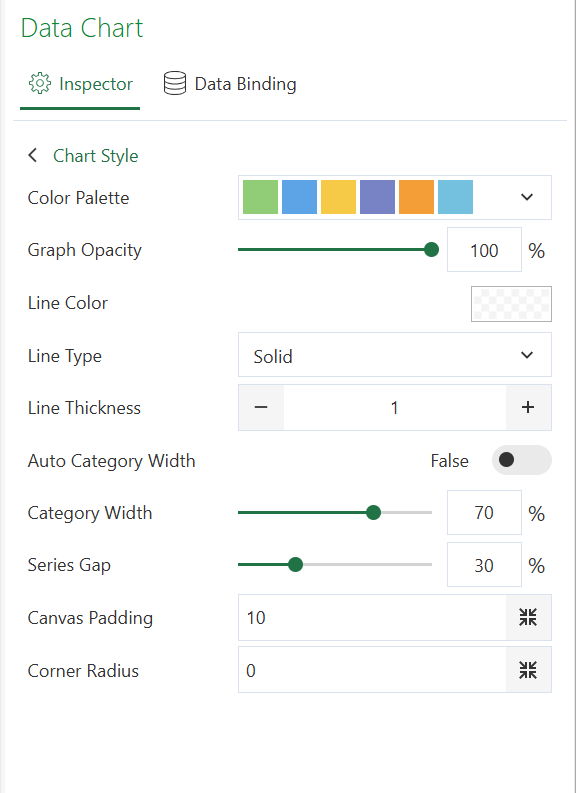Click the back chevron beside Chart Style
The width and height of the screenshot is (576, 793).
[x=33, y=155]
